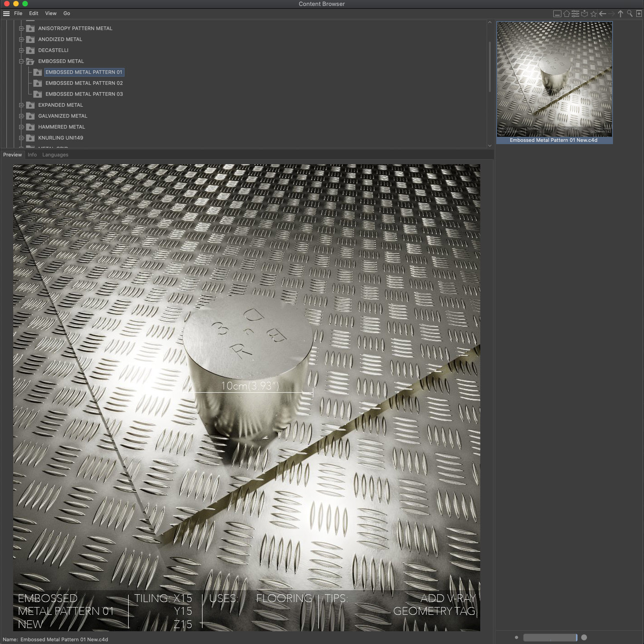Click the ANODIZED METAL folder icon
The height and width of the screenshot is (644, 644).
point(31,39)
